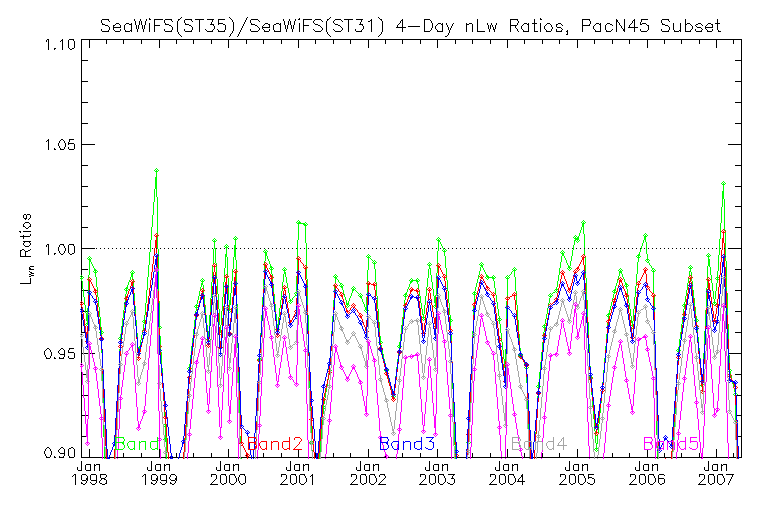Click the Jan 2002 x-axis label
Image resolution: width=768 pixels, height=512 pixels.
(367, 472)
